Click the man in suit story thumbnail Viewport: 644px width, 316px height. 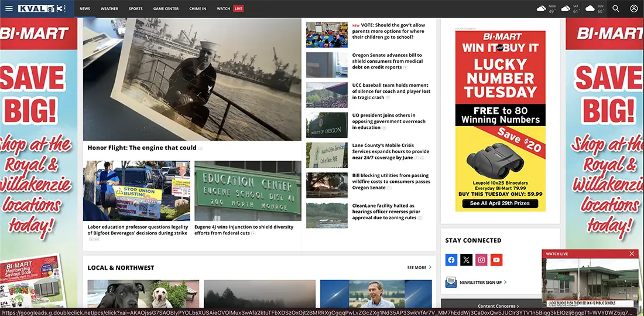376,294
